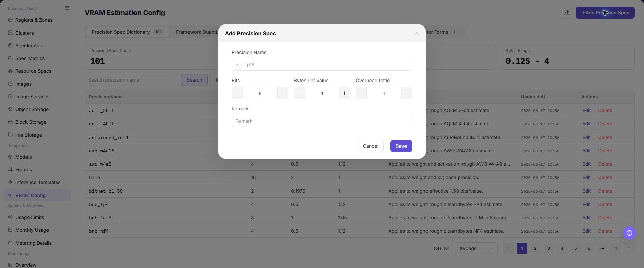Go to page 2
The height and width of the screenshot is (268, 644).
pyautogui.click(x=535, y=248)
